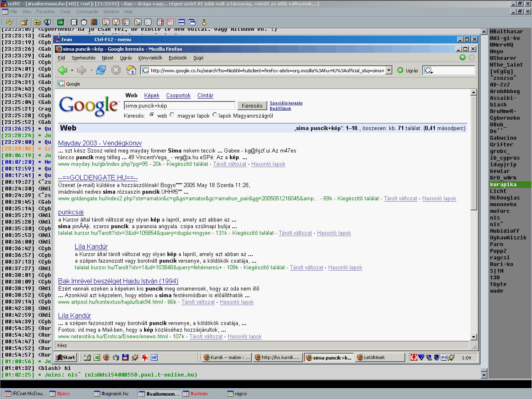This screenshot has height=399, width=532.
Task: Open the Forward button history dropdown arrow
Action: coord(91,70)
